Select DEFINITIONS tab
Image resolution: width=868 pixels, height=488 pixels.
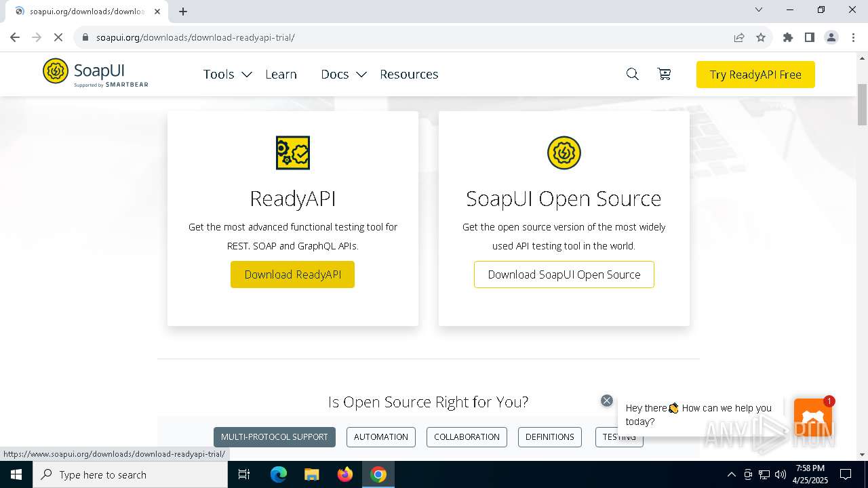pyautogui.click(x=550, y=437)
